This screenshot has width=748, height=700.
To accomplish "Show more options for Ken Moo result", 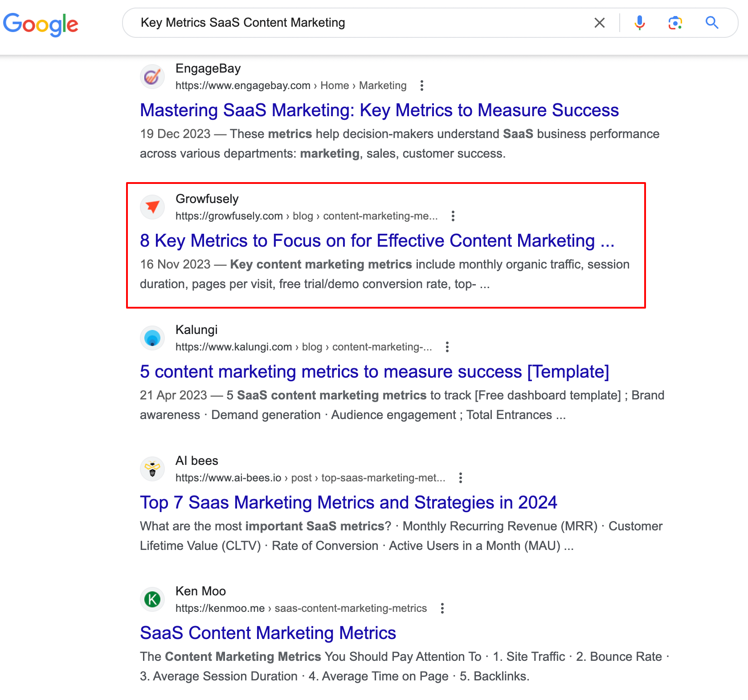I will [x=442, y=608].
